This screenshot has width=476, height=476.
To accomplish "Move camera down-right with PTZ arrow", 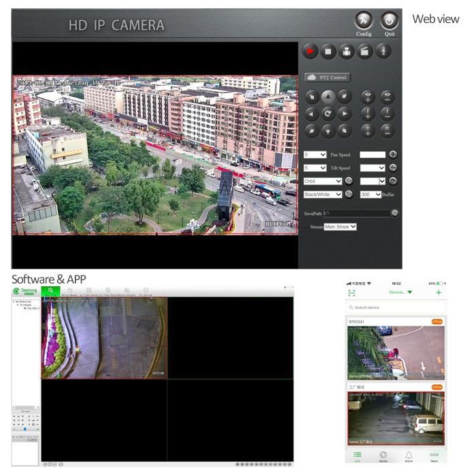I will pos(345,131).
